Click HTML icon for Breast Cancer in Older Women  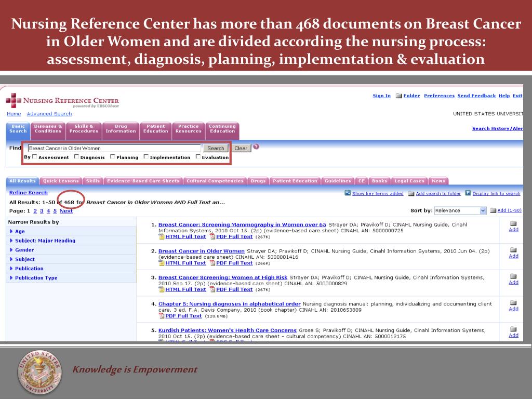(162, 263)
